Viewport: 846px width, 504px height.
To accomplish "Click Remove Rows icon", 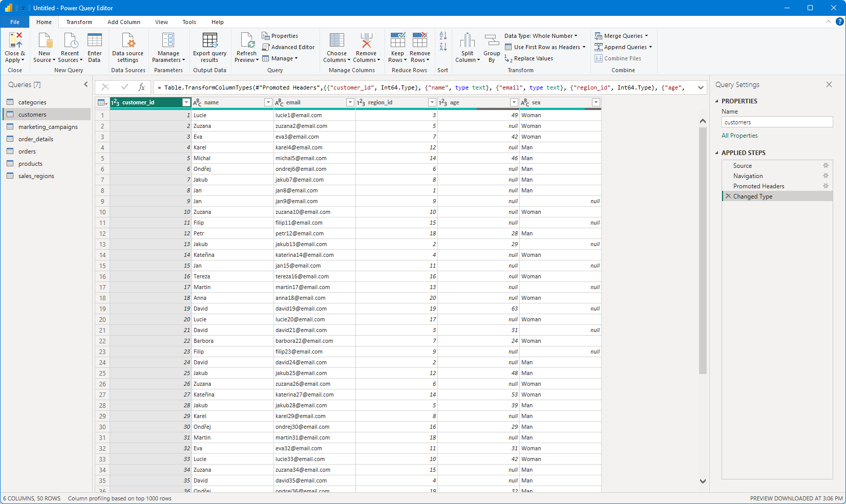I will click(420, 40).
